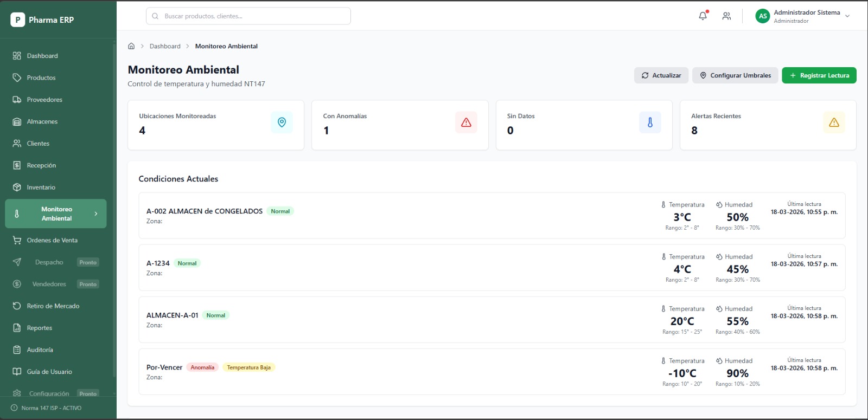Refresh data with the Actualizar button
The image size is (868, 420).
click(661, 75)
